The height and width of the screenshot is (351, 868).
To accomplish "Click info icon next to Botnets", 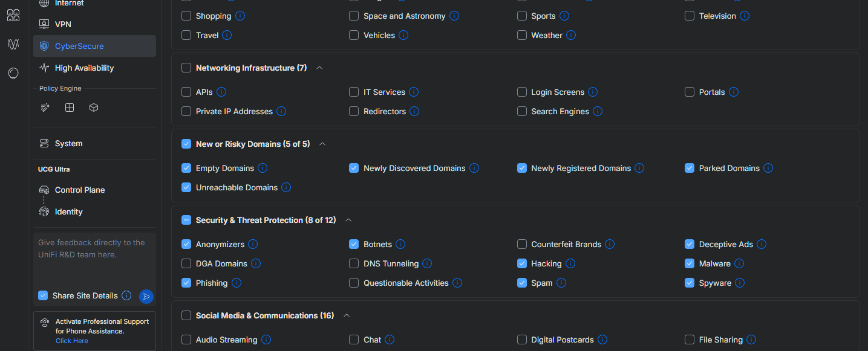I will click(x=400, y=245).
